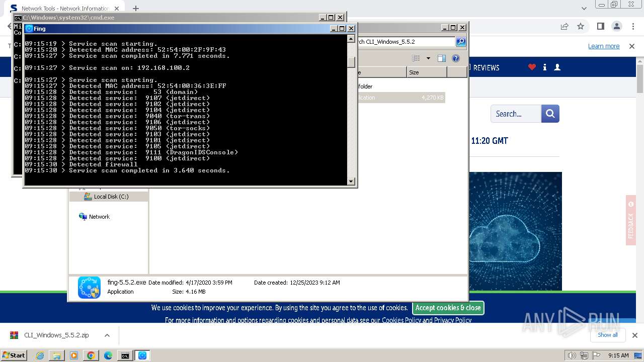
Task: Open the info icon in site navbar
Action: pyautogui.click(x=545, y=67)
